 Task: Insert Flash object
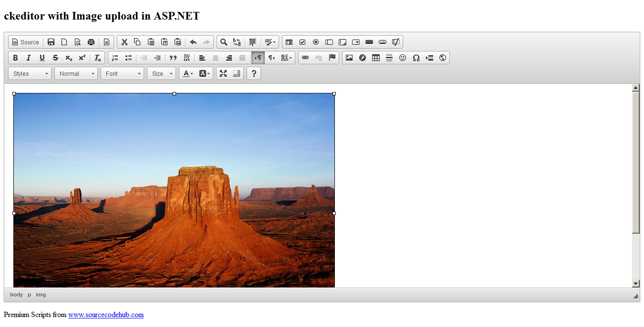pyautogui.click(x=363, y=58)
